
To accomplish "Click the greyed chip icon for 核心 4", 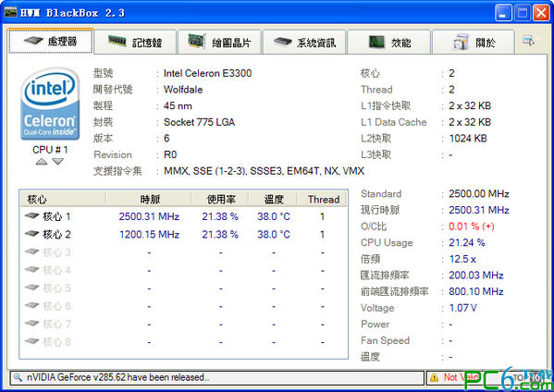I will 31,269.
